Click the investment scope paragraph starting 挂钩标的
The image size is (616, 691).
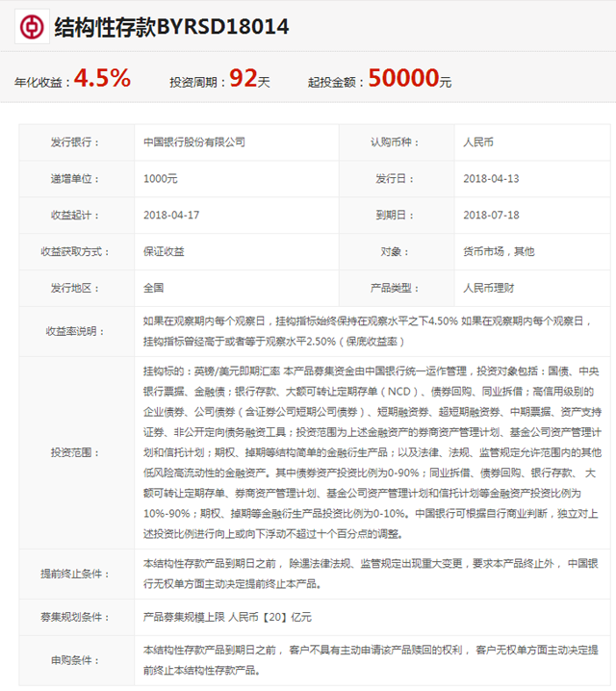(x=372, y=452)
